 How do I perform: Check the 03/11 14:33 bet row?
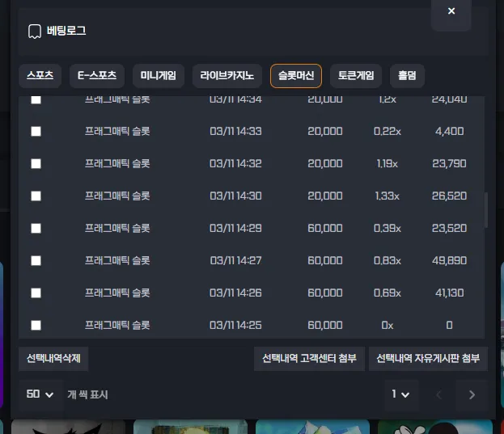36,131
